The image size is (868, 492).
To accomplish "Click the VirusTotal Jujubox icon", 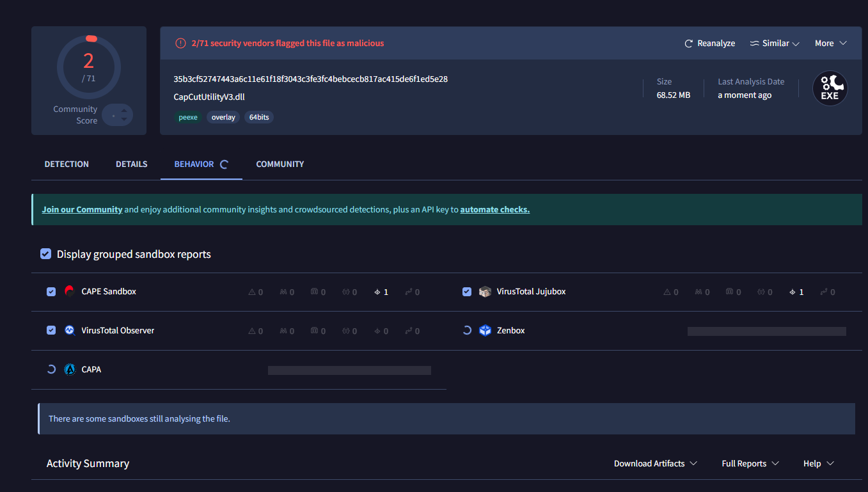I will (x=485, y=291).
